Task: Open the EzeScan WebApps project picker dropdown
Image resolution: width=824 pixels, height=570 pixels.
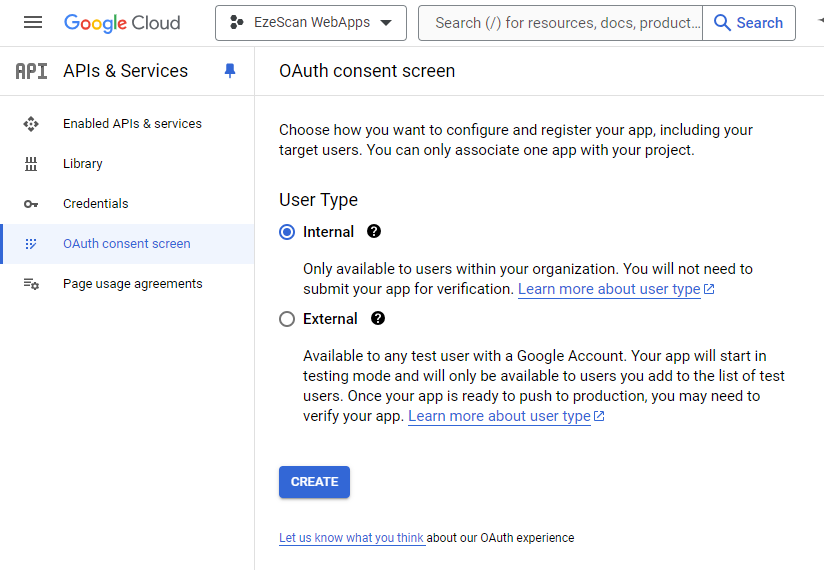Action: [310, 23]
